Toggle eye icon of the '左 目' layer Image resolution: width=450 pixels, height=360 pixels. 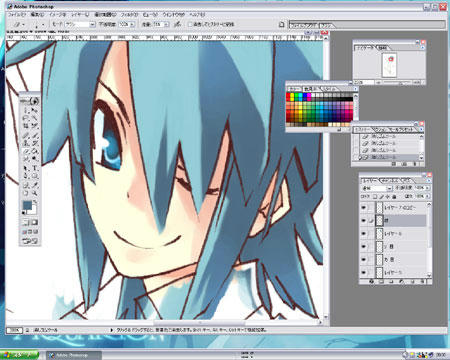pos(364,247)
